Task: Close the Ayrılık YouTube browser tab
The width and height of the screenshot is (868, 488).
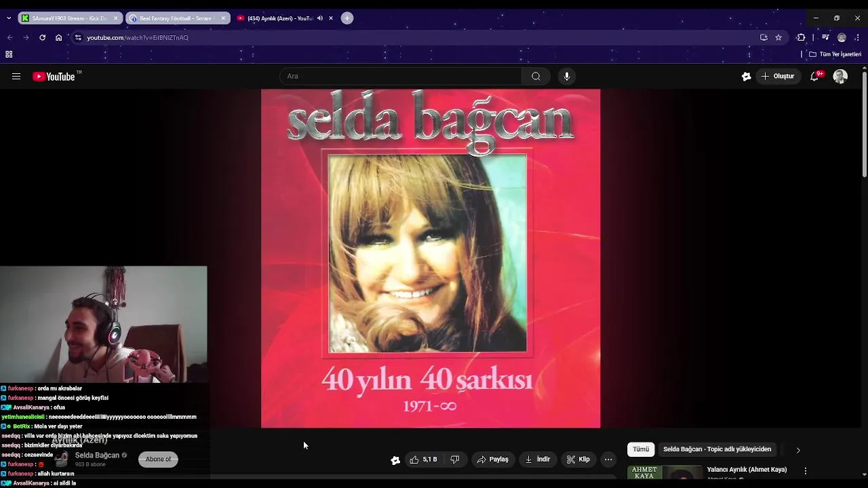Action: point(331,18)
